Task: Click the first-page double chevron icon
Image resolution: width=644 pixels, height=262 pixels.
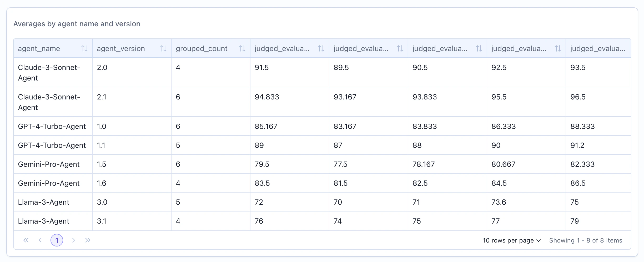Action: click(26, 240)
